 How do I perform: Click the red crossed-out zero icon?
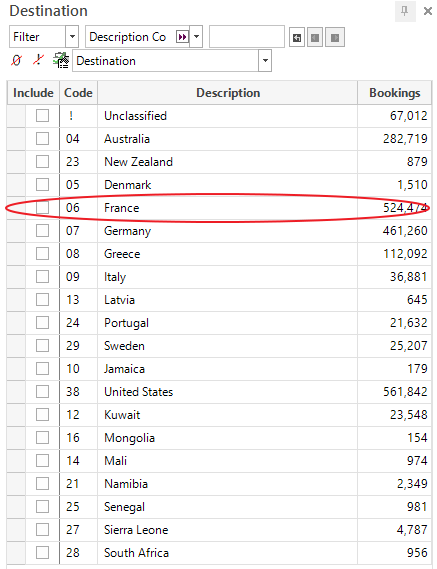pyautogui.click(x=16, y=60)
